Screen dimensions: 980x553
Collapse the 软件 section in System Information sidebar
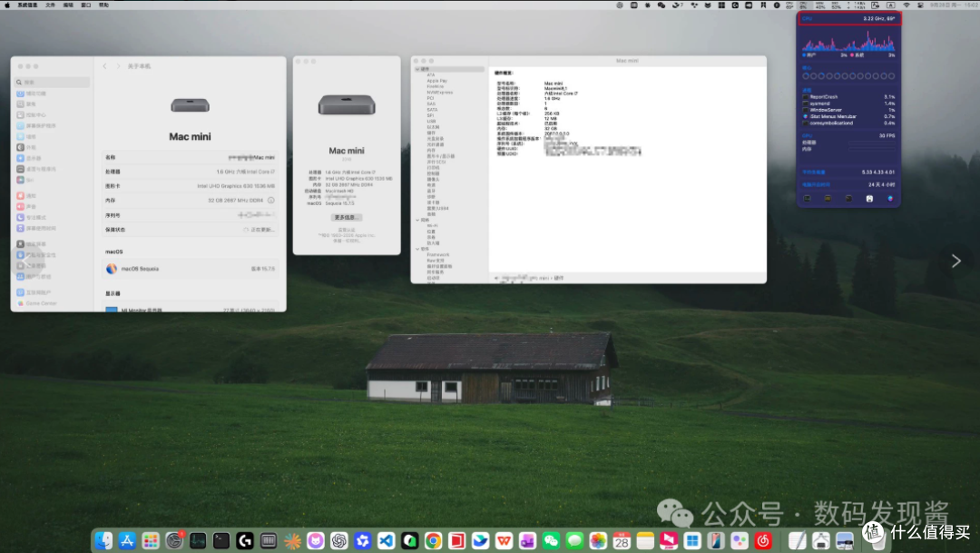(x=417, y=249)
